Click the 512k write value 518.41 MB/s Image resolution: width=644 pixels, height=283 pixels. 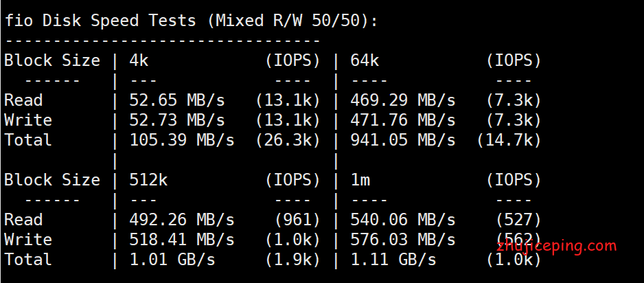pyautogui.click(x=182, y=240)
